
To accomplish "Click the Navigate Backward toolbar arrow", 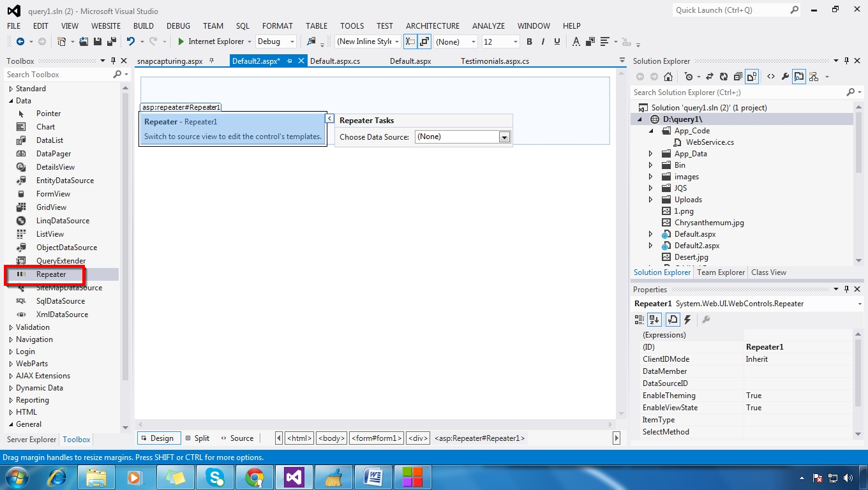I will [x=20, y=41].
